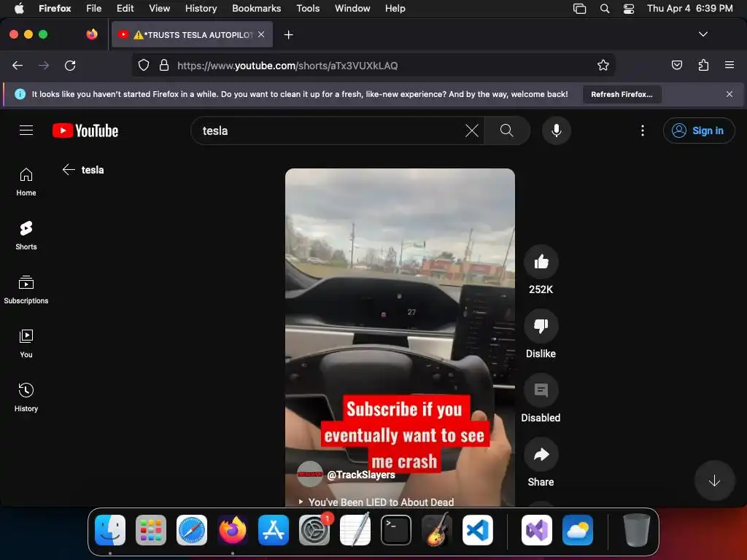This screenshot has height=560, width=747.
Task: Open Firefox View pinned icon
Action: 92,34
